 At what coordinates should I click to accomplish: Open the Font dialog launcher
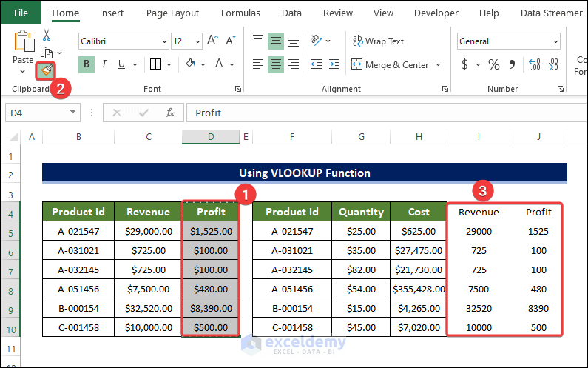238,89
